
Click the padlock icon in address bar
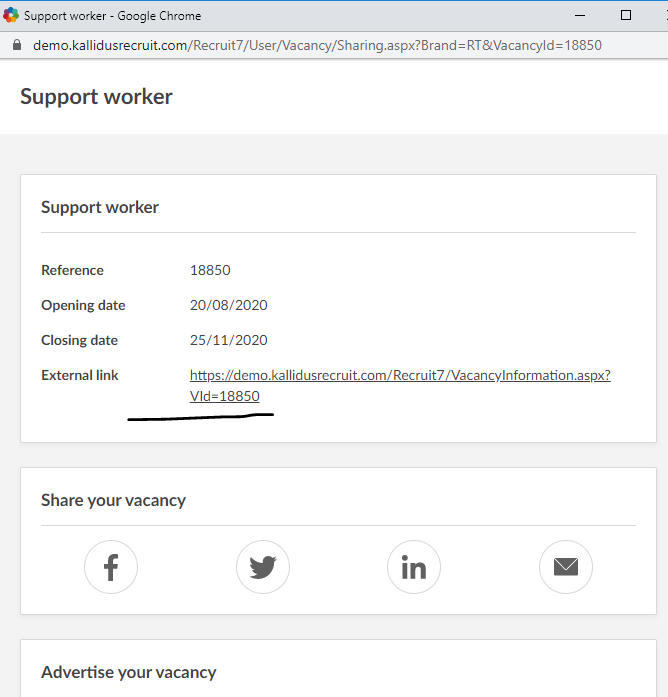click(x=15, y=46)
